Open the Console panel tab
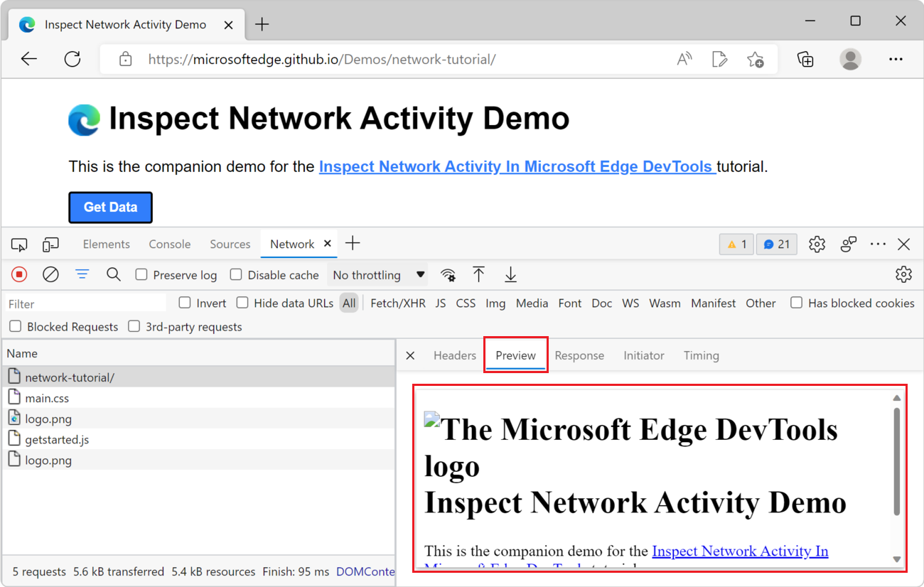The width and height of the screenshot is (924, 587). click(x=170, y=244)
